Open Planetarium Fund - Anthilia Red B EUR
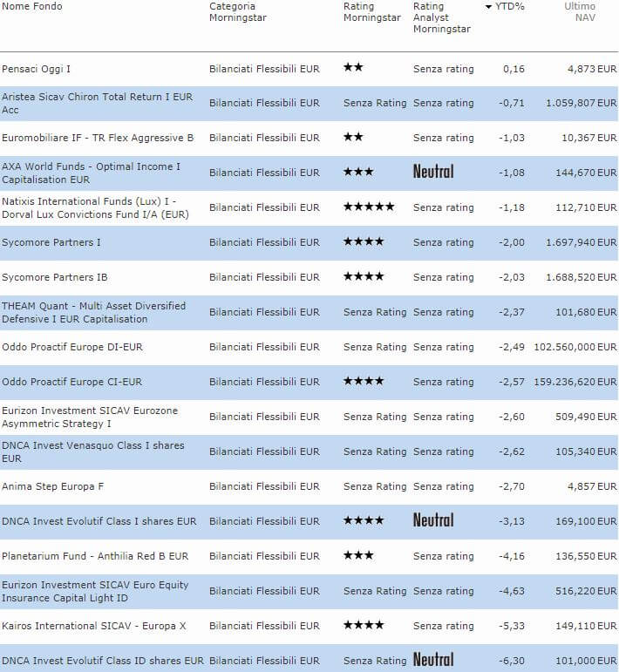 coord(95,556)
